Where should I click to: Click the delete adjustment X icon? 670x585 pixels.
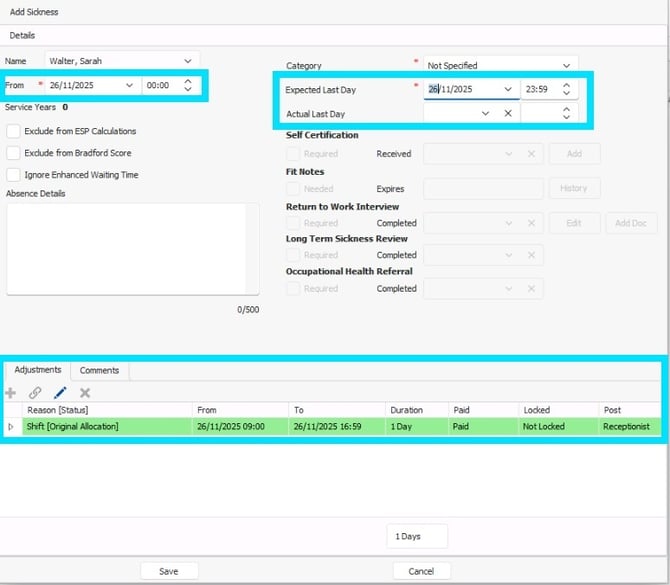85,393
